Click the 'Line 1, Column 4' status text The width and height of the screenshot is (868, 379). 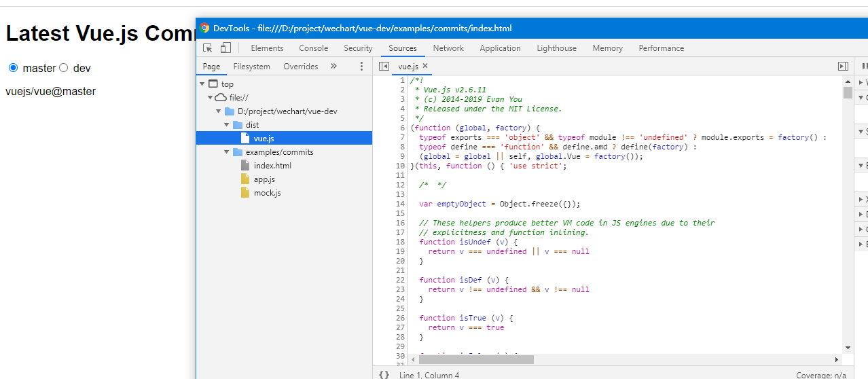pyautogui.click(x=431, y=375)
